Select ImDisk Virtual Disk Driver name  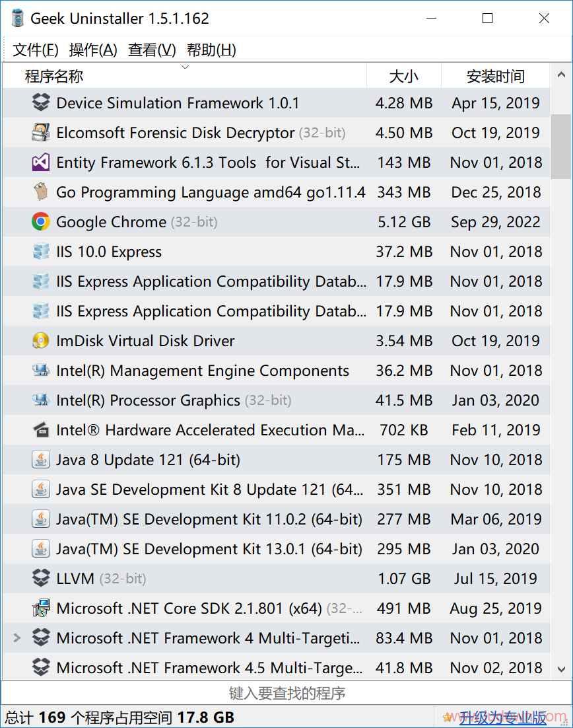coord(145,340)
